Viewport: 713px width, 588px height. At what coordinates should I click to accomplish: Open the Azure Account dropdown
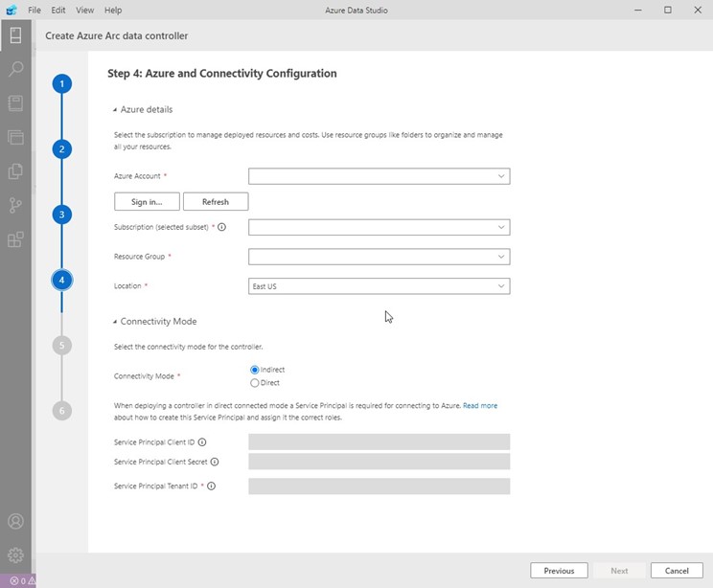(x=379, y=176)
